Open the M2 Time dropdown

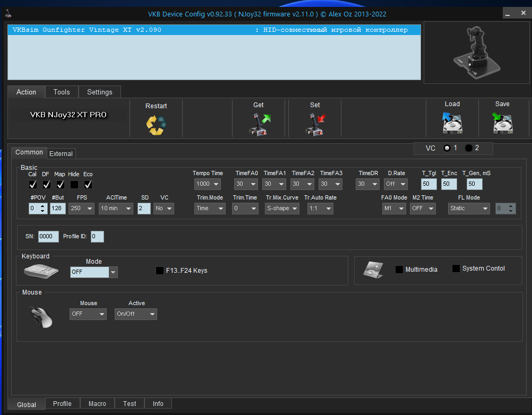point(423,209)
